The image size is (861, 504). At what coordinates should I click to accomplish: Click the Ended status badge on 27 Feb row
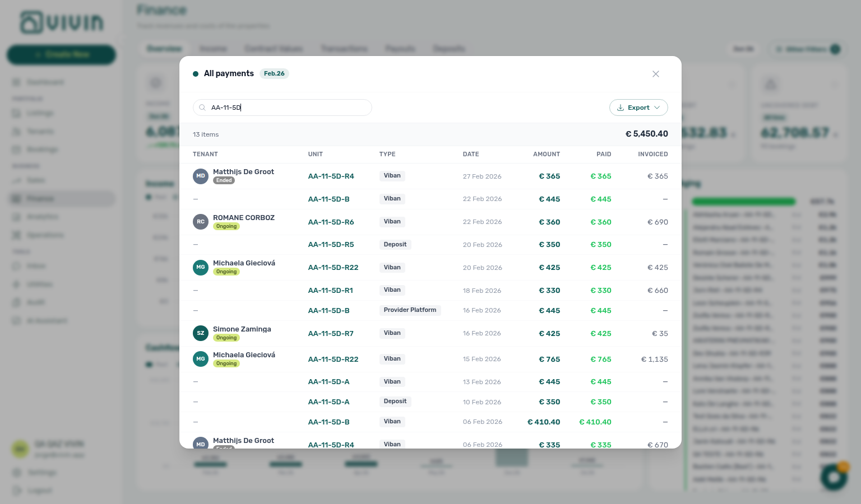coord(224,180)
